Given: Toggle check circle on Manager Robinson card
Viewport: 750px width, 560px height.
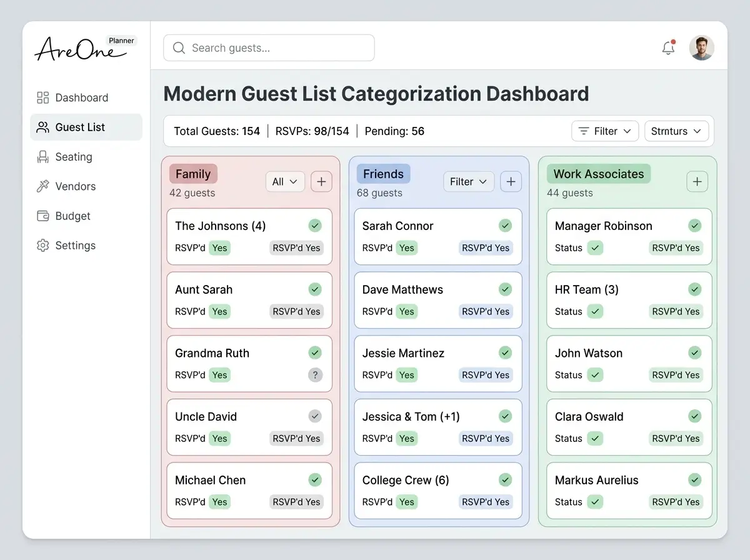Looking at the screenshot, I should click(x=695, y=226).
